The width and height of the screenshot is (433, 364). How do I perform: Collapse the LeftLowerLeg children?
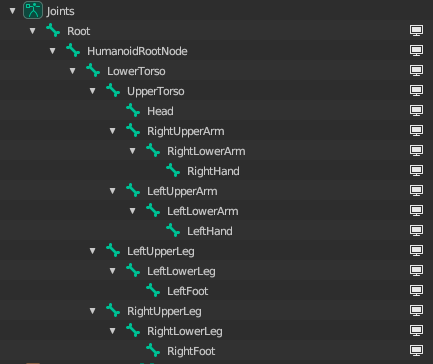113,271
